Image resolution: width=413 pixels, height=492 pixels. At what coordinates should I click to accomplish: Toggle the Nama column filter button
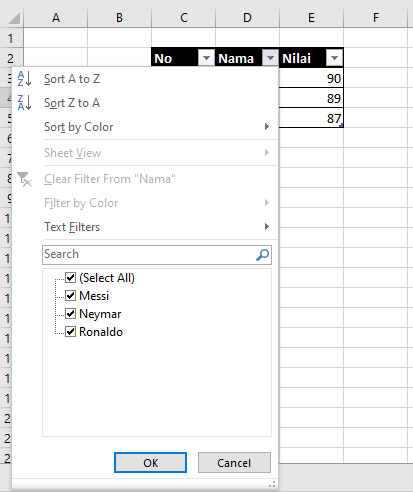click(x=270, y=58)
